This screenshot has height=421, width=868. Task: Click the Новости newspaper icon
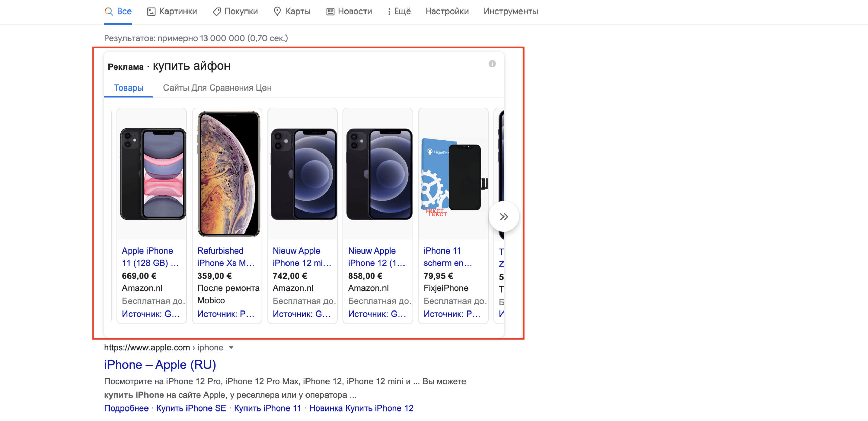330,12
